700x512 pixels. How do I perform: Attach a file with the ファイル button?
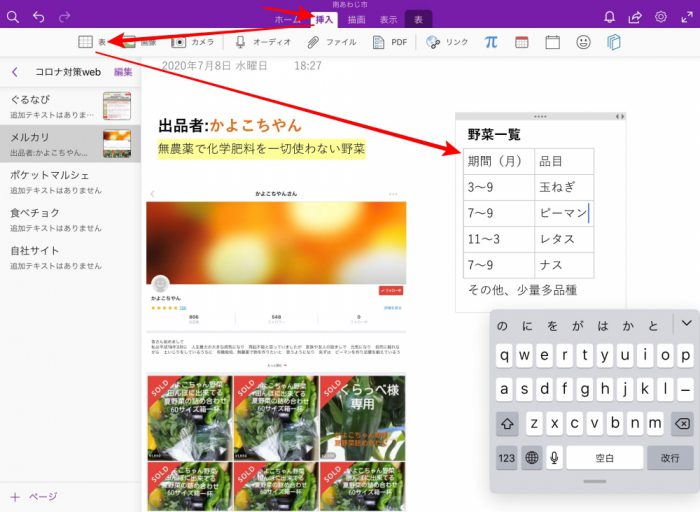coord(332,42)
